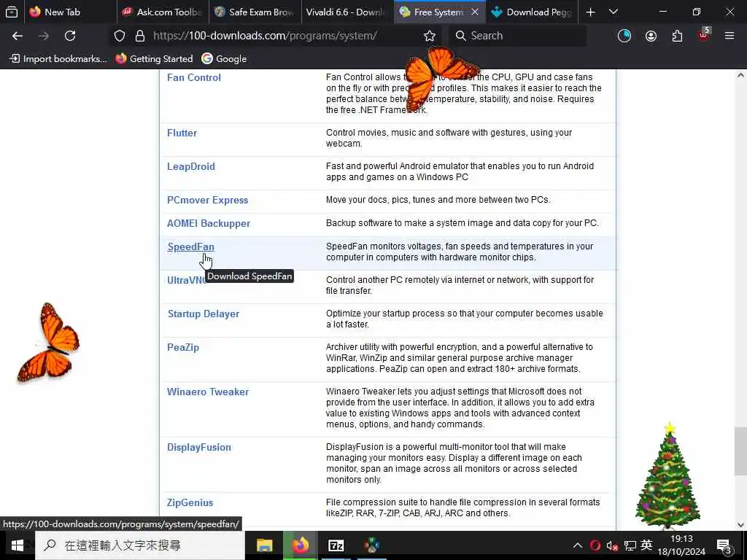Click the taskbar search box
Screen dimensions: 747x560
(139, 545)
